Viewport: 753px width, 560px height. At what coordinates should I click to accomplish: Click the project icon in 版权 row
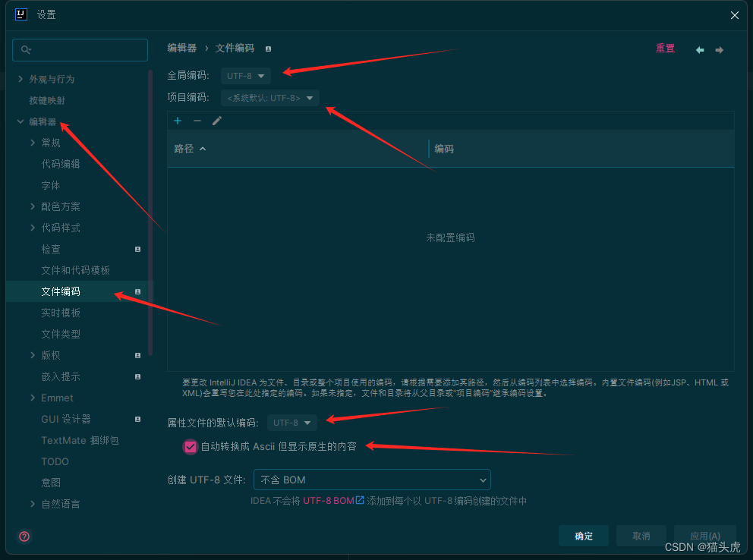coord(138,355)
